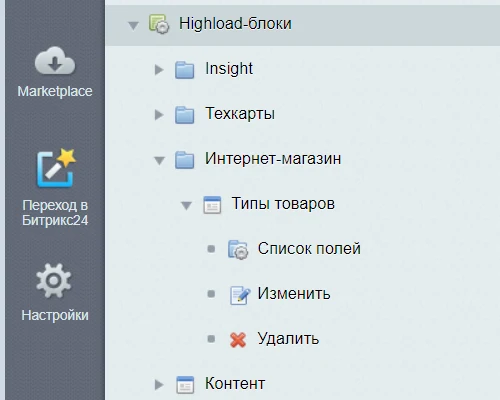500x400 pixels.
Task: Expand the Insight folder arrow
Action: point(159,70)
